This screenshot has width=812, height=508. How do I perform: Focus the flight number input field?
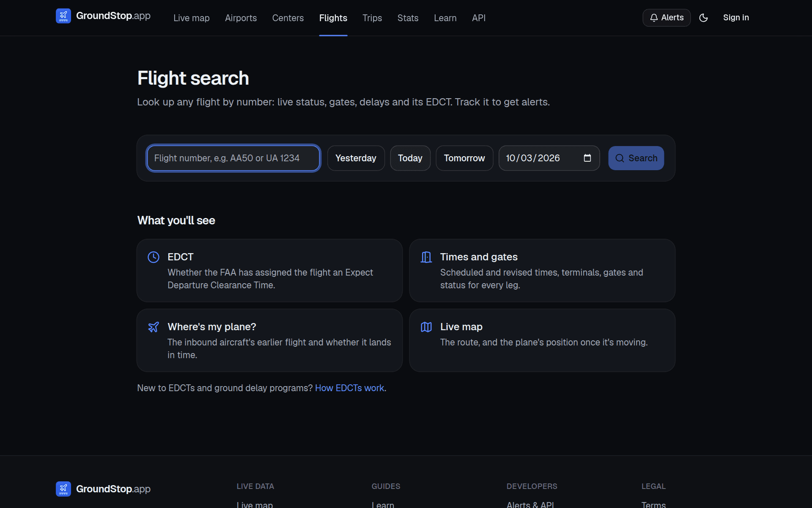coord(233,158)
